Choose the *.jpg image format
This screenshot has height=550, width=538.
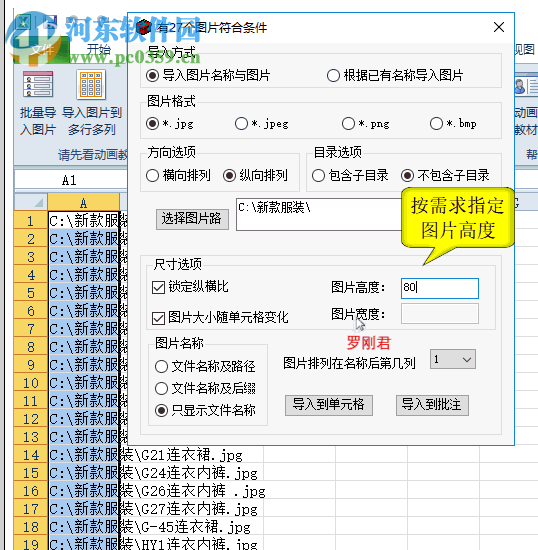[x=170, y=123]
